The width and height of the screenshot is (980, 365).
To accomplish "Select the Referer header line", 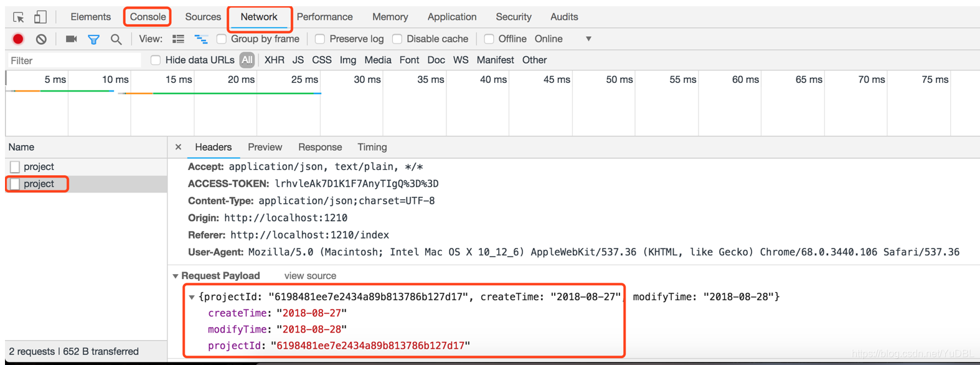I will click(x=288, y=235).
